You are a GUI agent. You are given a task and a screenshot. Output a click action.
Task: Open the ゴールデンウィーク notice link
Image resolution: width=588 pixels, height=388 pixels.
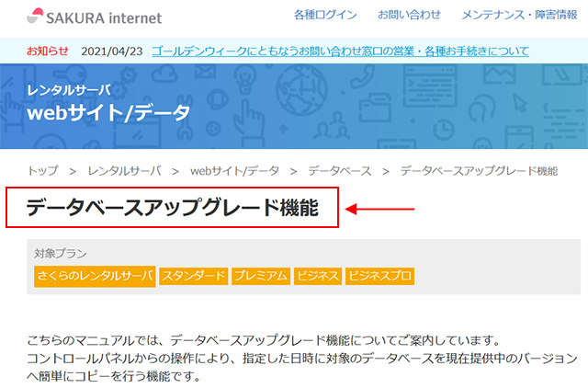(x=341, y=51)
